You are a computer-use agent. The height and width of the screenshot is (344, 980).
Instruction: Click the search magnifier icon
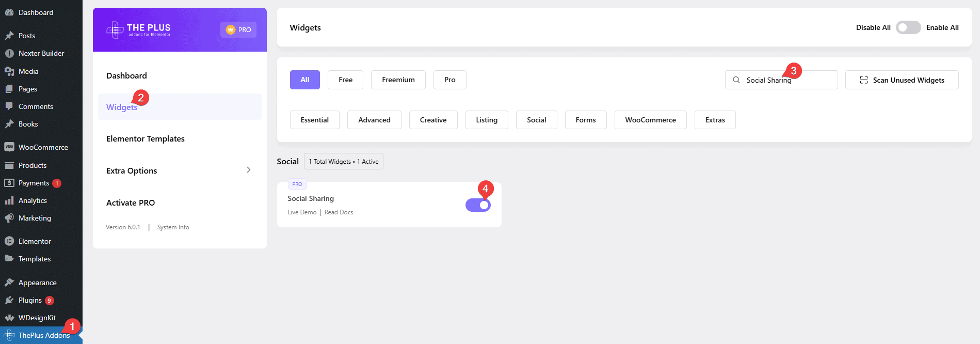click(x=736, y=80)
